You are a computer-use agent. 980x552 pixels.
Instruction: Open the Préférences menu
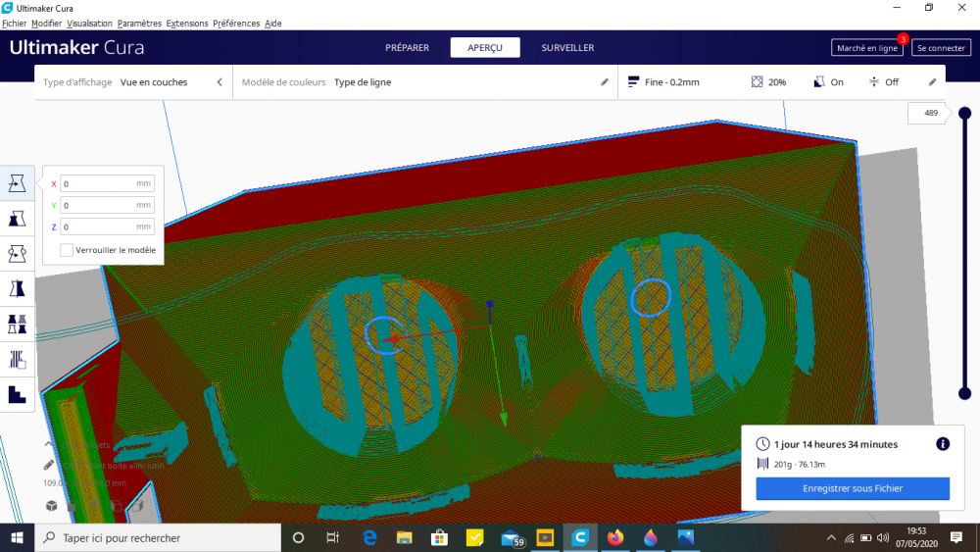(236, 24)
